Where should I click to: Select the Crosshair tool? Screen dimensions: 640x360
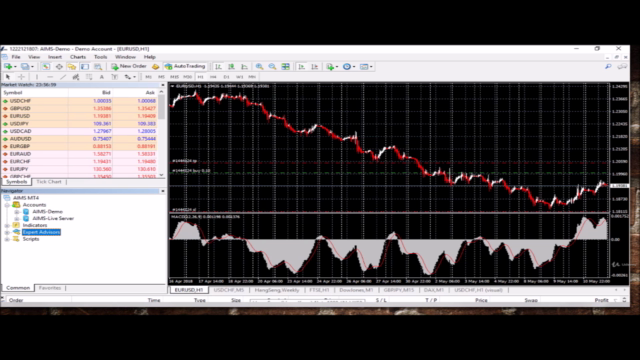[x=21, y=77]
